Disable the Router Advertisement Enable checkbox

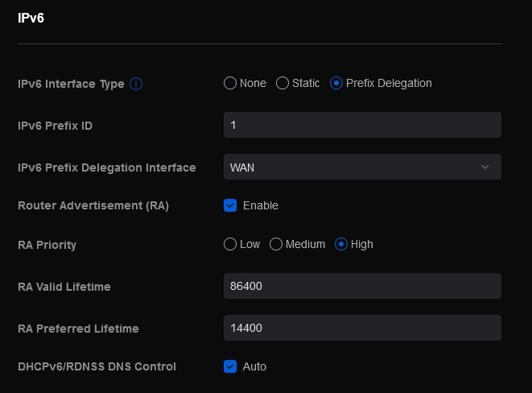click(230, 205)
